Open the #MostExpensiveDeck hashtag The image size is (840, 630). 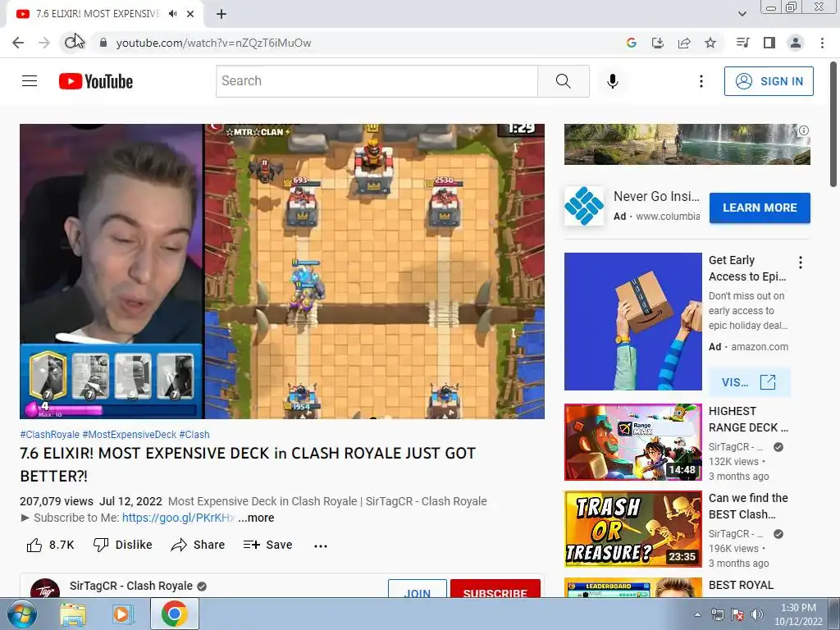pyautogui.click(x=129, y=435)
